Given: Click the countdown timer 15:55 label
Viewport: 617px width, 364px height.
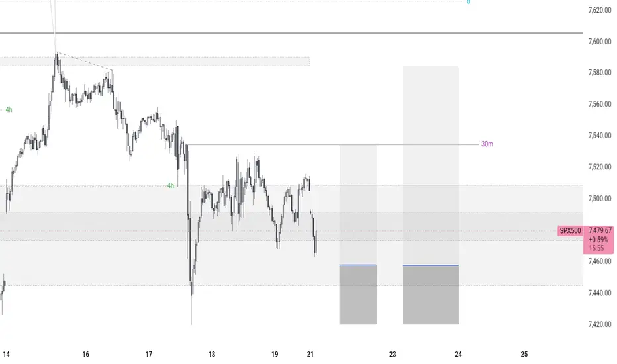Looking at the screenshot, I should (596, 248).
